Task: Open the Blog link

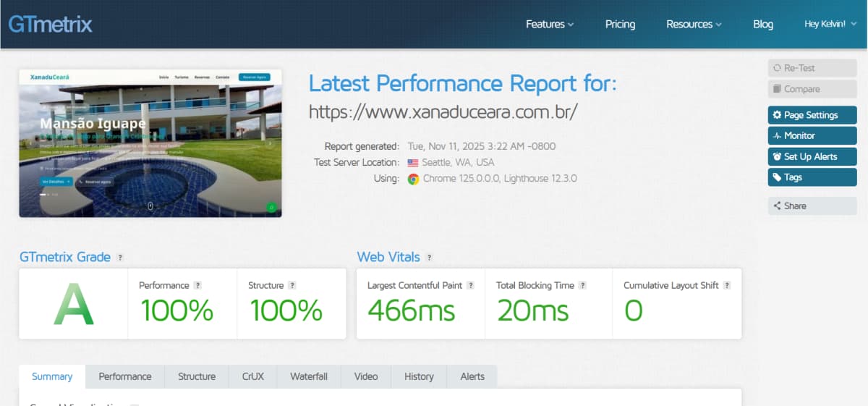Action: 763,24
